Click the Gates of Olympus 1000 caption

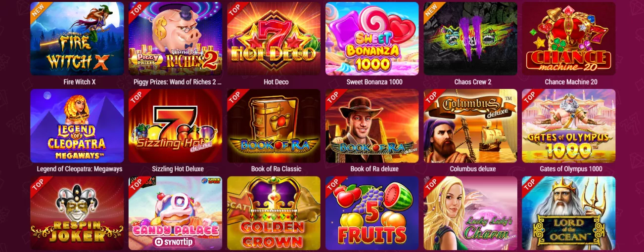[x=571, y=169]
